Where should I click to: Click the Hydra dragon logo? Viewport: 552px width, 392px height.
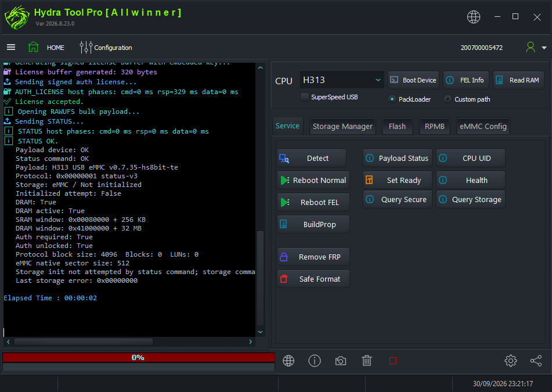(x=16, y=17)
